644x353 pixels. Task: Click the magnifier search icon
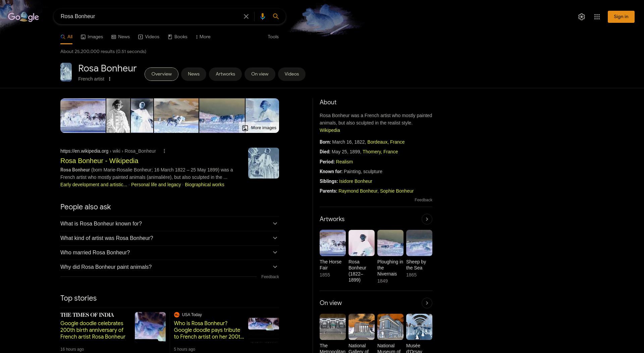[276, 16]
